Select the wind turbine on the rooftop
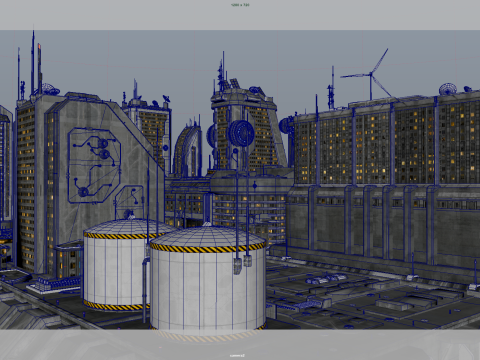This screenshot has width=480, height=360. point(370,75)
